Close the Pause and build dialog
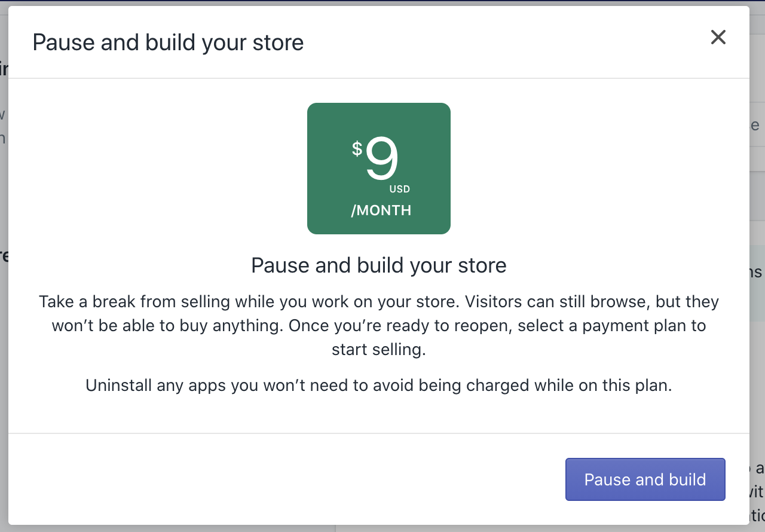 718,37
